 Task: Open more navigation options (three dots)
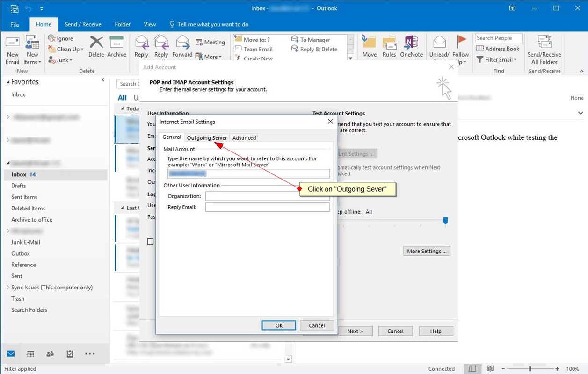[x=90, y=354]
